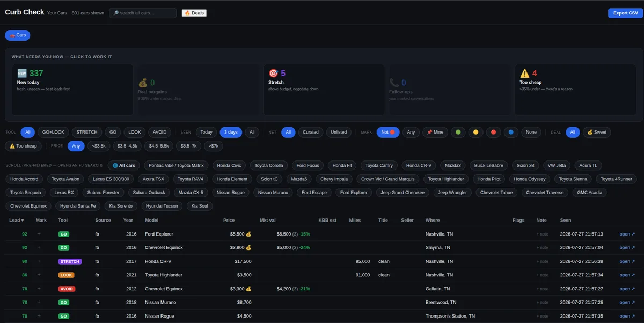Click AVOID badge on 2012 Chevrolet Equinox row
The width and height of the screenshot is (644, 323).
tap(67, 289)
